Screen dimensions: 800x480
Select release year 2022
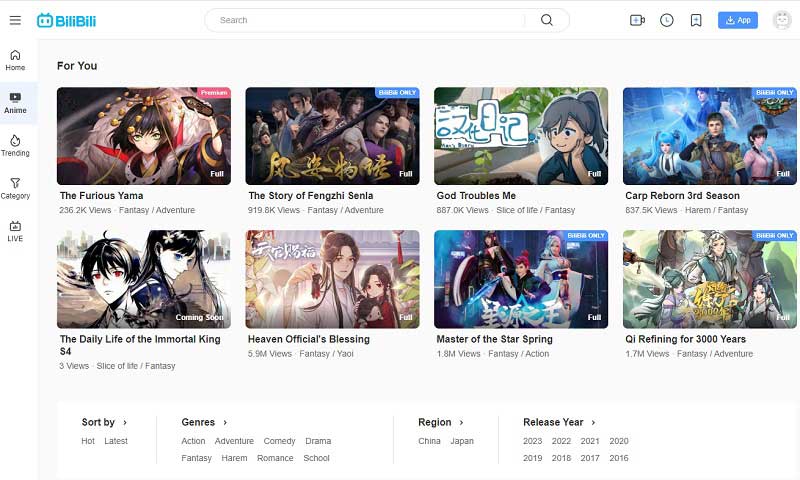tap(561, 441)
